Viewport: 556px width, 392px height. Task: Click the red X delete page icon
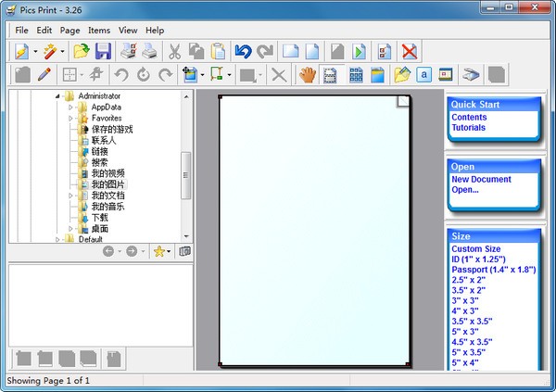tap(410, 51)
